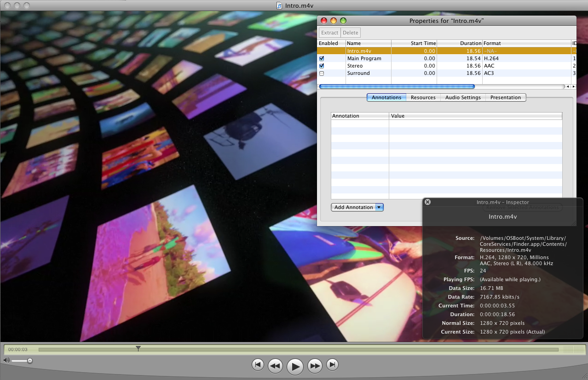Click the Data Rate value 7167.85 kbits/s
Viewport: 588px width, 380px height.
[499, 297]
